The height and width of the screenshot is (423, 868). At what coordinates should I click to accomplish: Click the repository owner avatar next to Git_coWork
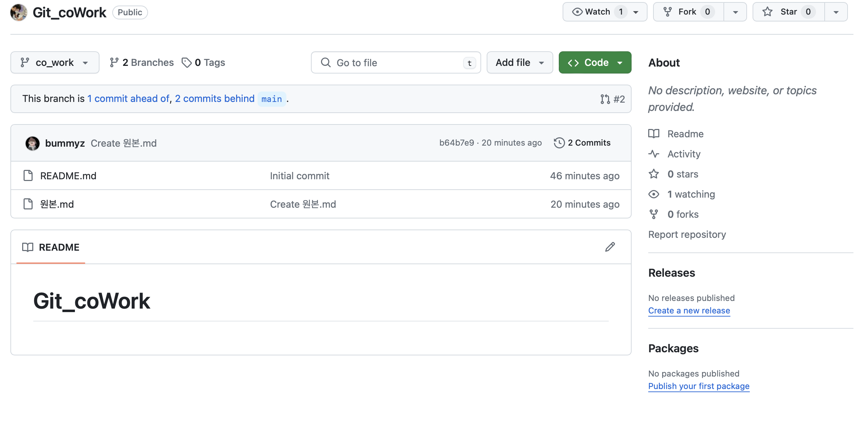click(x=19, y=12)
